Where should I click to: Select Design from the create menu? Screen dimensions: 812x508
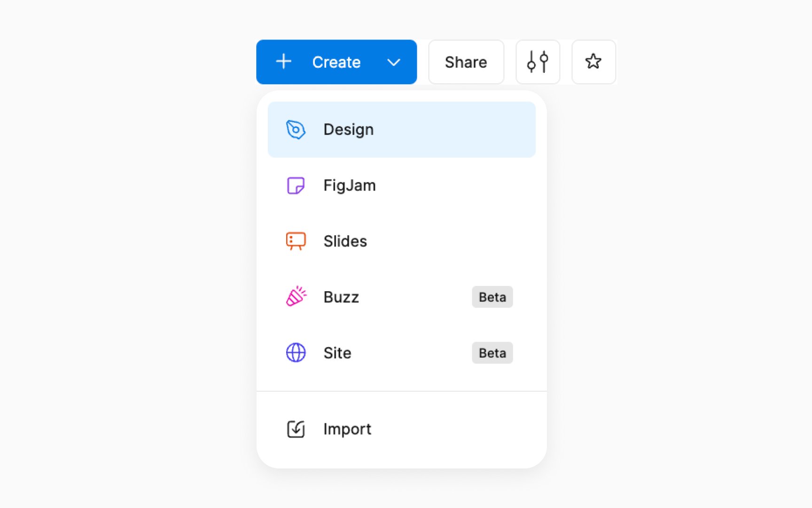point(401,129)
